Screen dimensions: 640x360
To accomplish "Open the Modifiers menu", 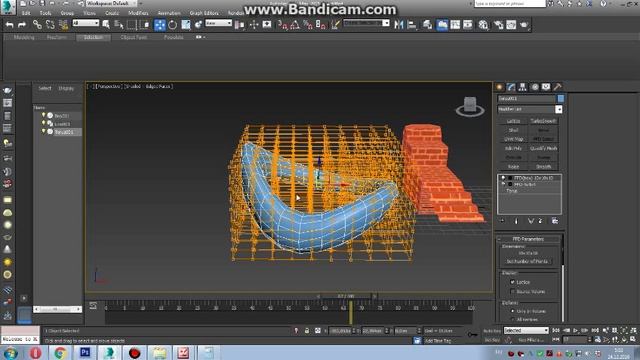I will click(x=138, y=13).
